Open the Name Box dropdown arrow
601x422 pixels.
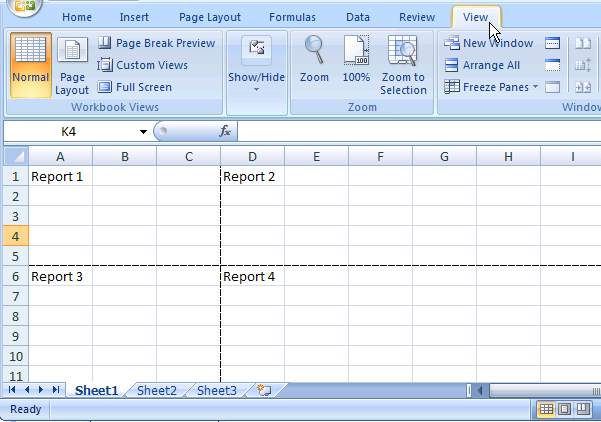[143, 132]
